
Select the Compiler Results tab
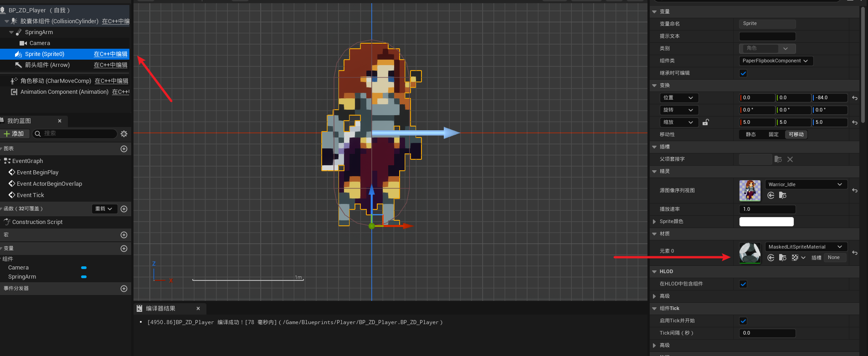tap(160, 309)
